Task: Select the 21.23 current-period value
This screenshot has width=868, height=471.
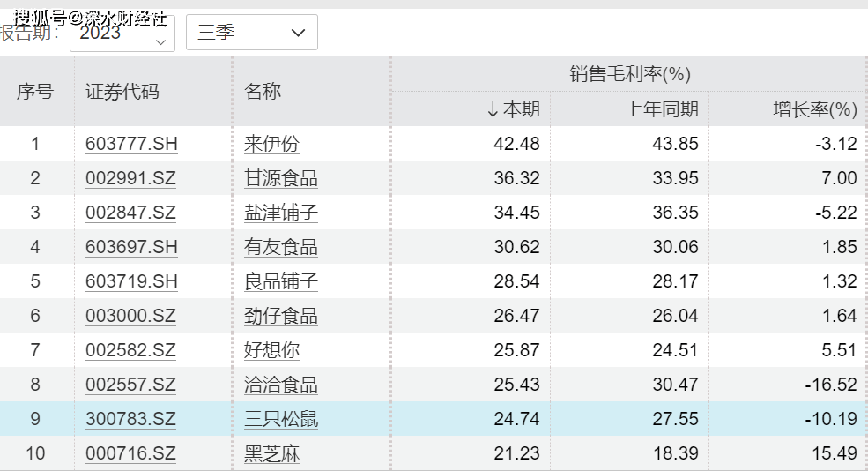Action: click(x=516, y=453)
